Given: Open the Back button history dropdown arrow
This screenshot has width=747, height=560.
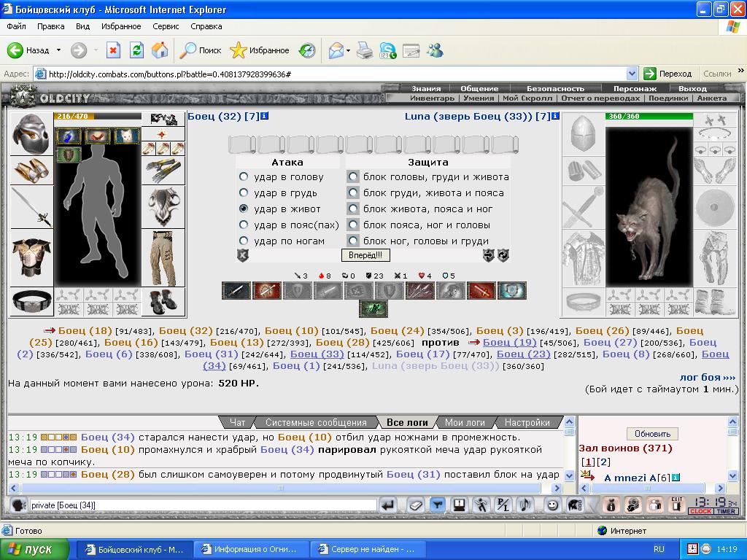Looking at the screenshot, I should pyautogui.click(x=58, y=50).
